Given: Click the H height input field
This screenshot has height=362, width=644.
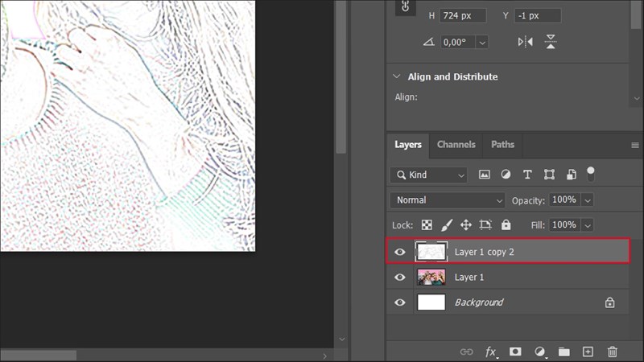Looking at the screenshot, I should tap(463, 15).
